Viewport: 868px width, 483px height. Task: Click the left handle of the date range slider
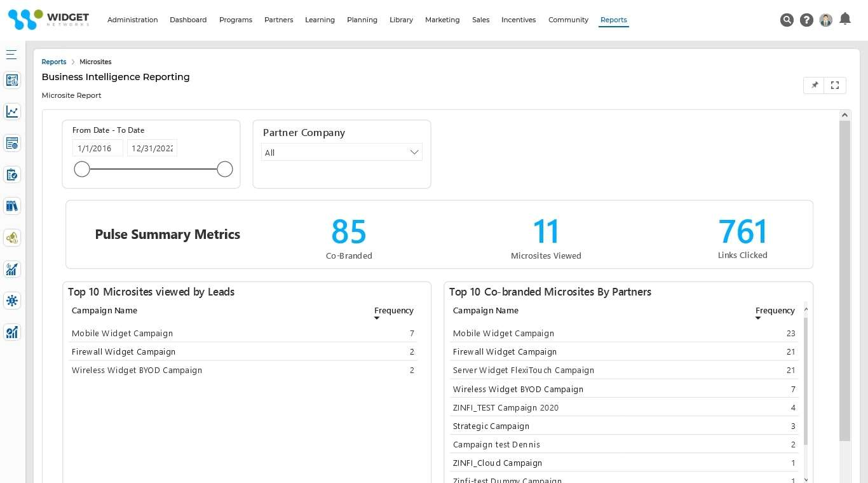click(x=81, y=168)
